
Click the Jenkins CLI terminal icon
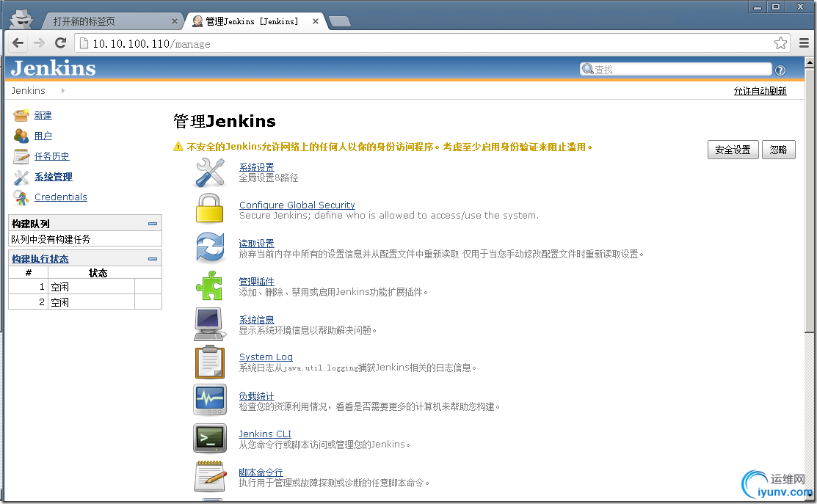[210, 439]
